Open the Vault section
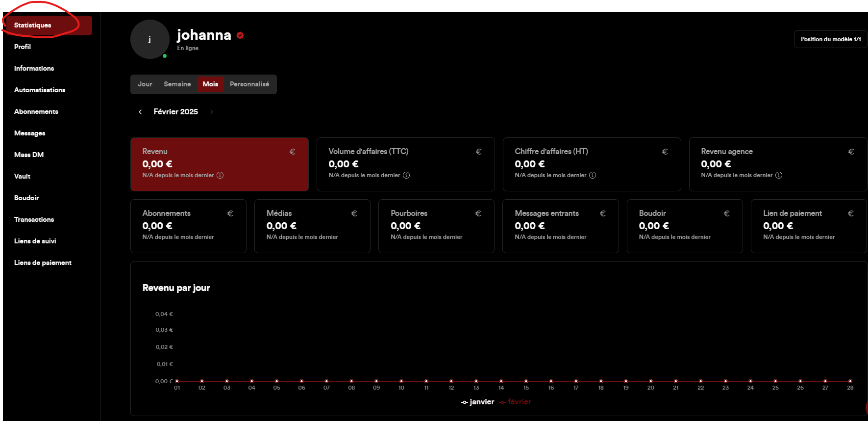 pyautogui.click(x=22, y=176)
